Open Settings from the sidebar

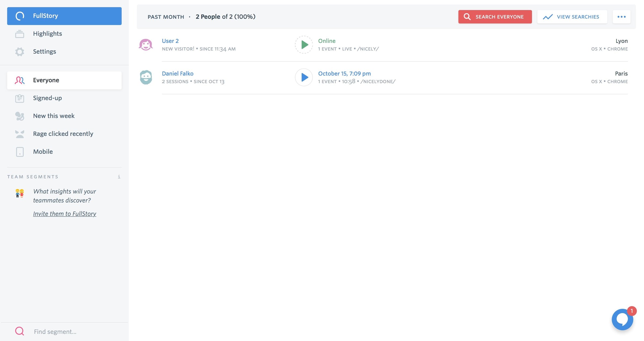click(x=64, y=52)
